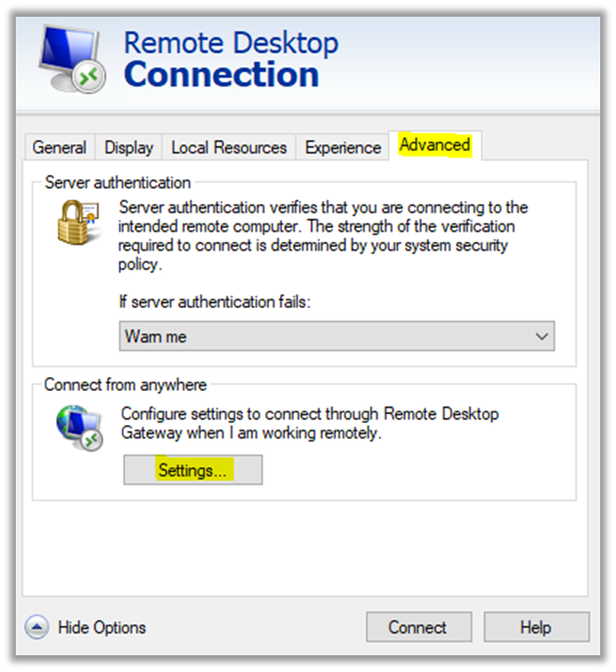Click the chevron arrow of the Warn me combo box

click(542, 337)
